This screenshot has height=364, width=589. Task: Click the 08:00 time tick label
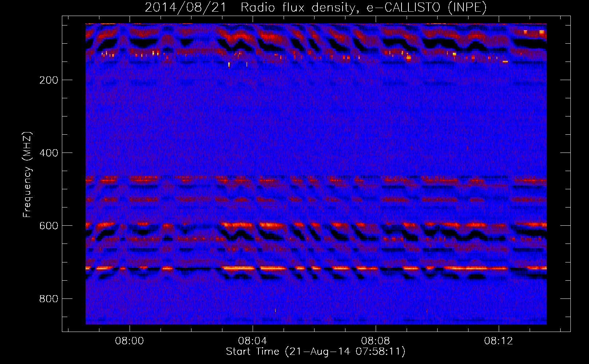[x=130, y=341]
